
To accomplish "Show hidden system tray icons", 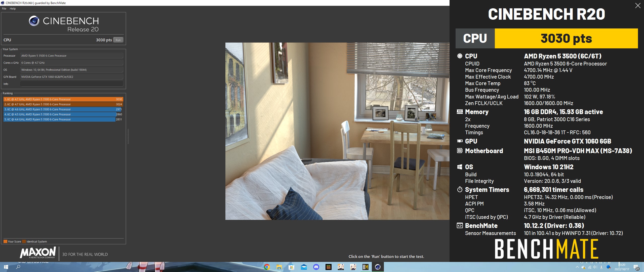I will 577,267.
